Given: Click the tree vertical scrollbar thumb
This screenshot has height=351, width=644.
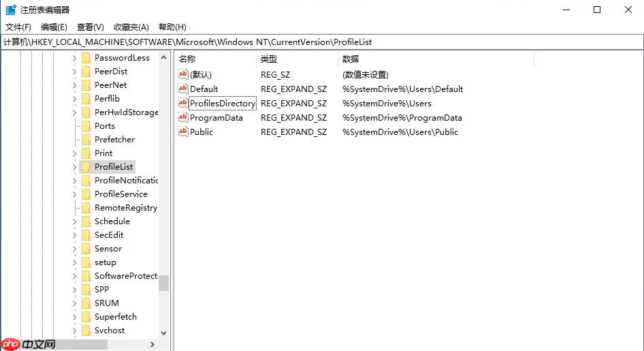Looking at the screenshot, I should coord(164,283).
